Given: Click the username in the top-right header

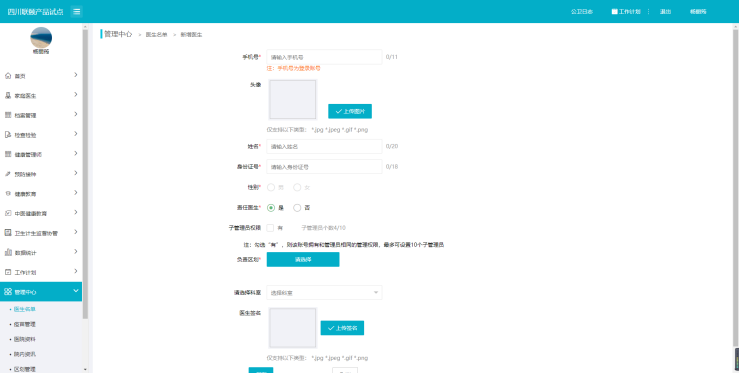Looking at the screenshot, I should [x=698, y=12].
